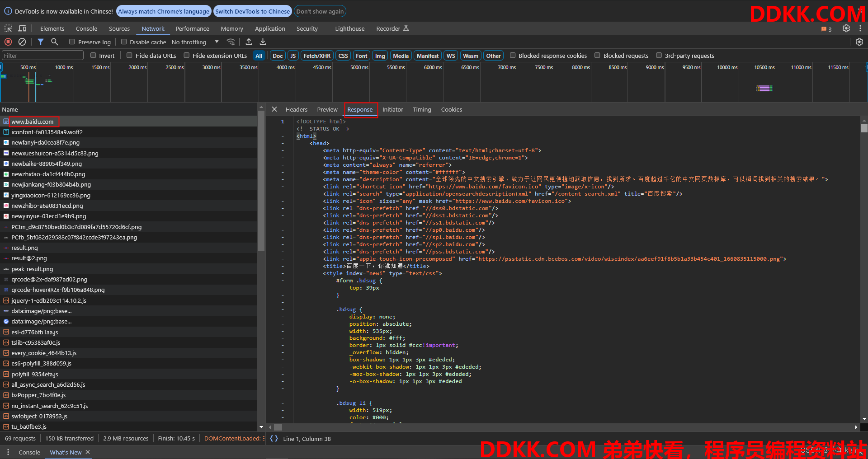Show the request Cookies tab
Image resolution: width=868 pixels, height=459 pixels.
pos(452,109)
